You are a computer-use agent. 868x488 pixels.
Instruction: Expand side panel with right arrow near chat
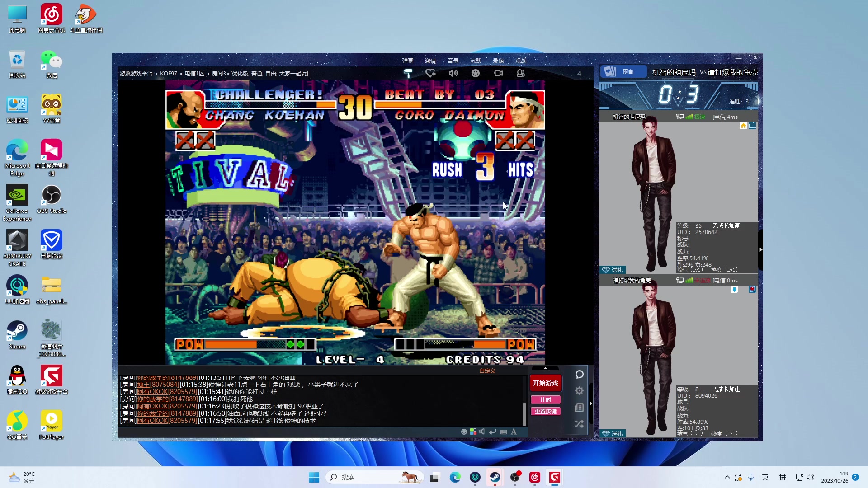coord(591,403)
